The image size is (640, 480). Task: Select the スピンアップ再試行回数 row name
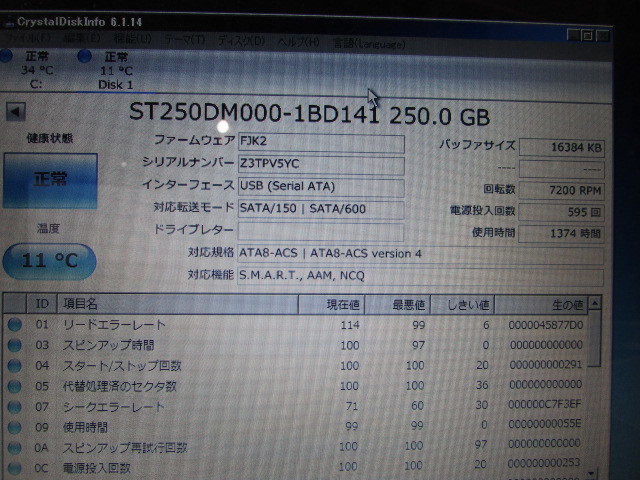tap(125, 448)
